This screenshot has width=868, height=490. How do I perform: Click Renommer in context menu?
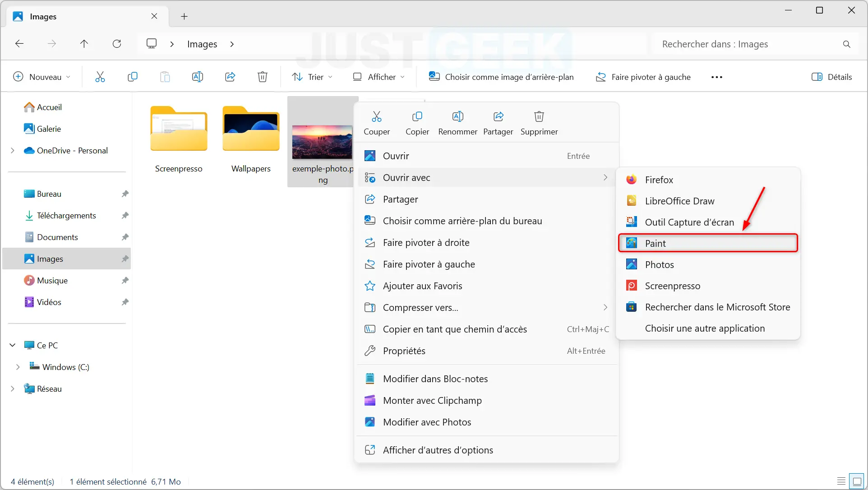(458, 123)
